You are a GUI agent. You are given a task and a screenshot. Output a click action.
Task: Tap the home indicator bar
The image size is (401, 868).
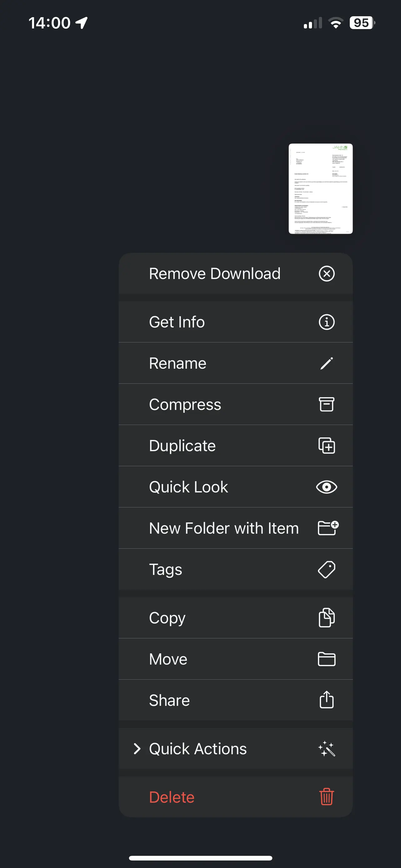200,858
